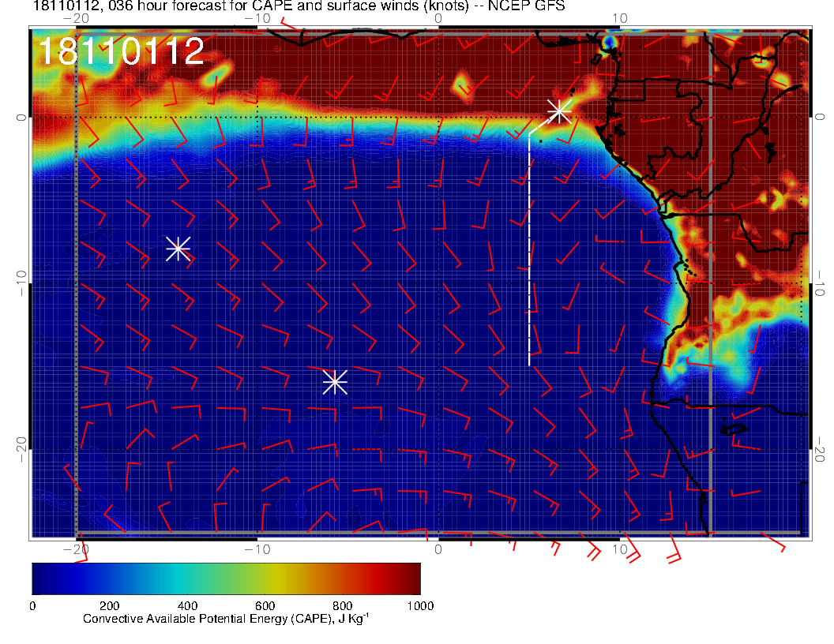Click the "-20" latitude label on the right axis
Screen dimensions: 834x644
(819, 450)
